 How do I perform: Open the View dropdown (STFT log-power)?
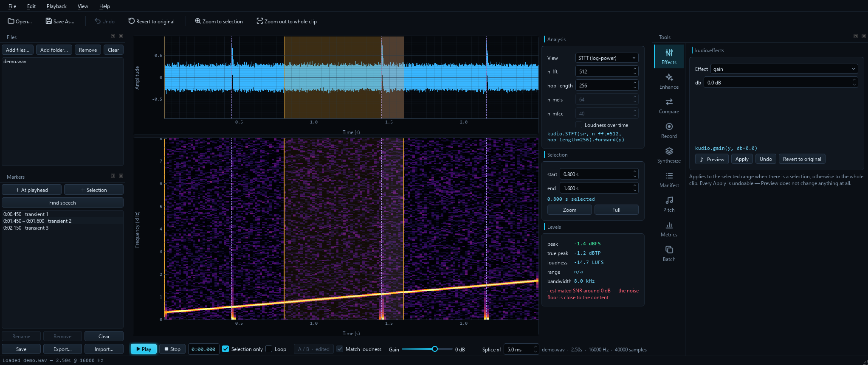click(x=607, y=58)
